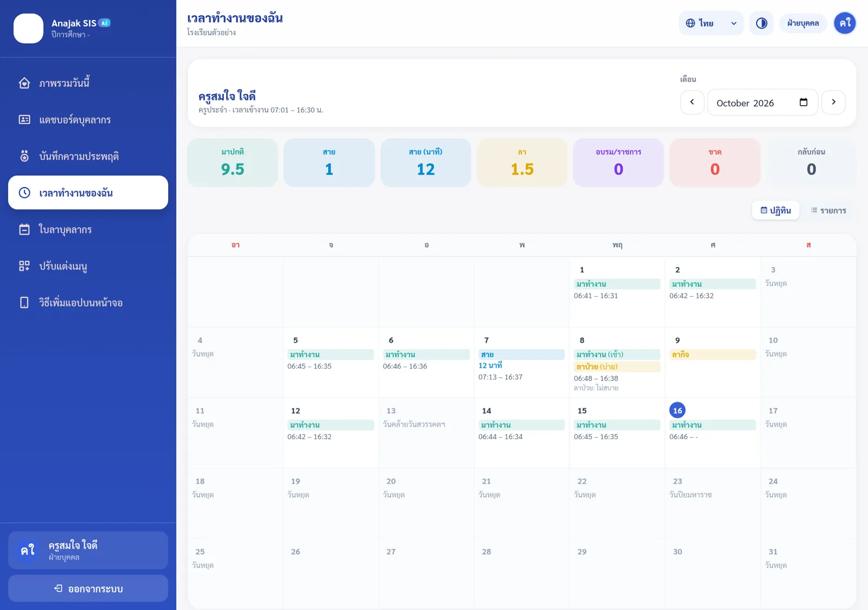Click the calendar icon beside ใบลาบุคลากร

point(24,229)
